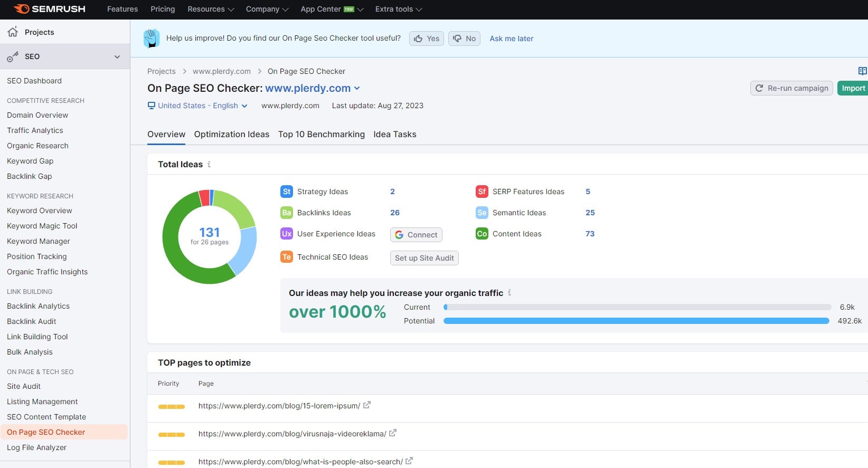Click the Re-run campaign button
The width and height of the screenshot is (868, 468).
(791, 88)
